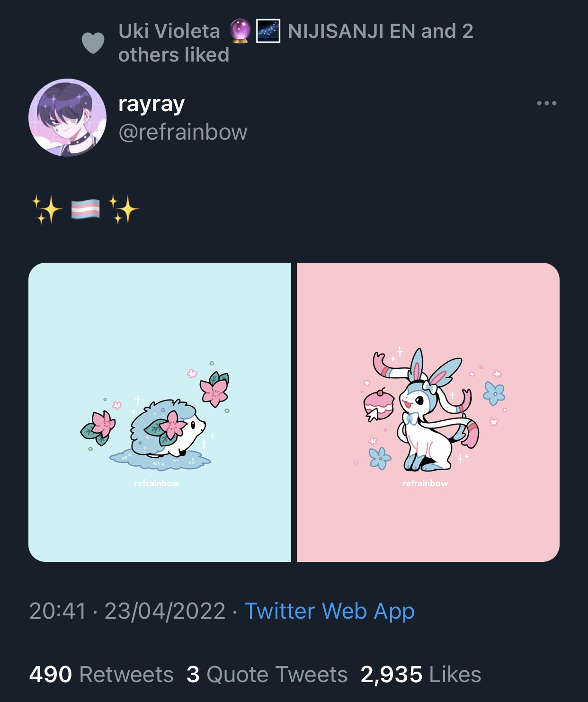The height and width of the screenshot is (702, 588).
Task: Click the rayray display name
Action: (151, 104)
